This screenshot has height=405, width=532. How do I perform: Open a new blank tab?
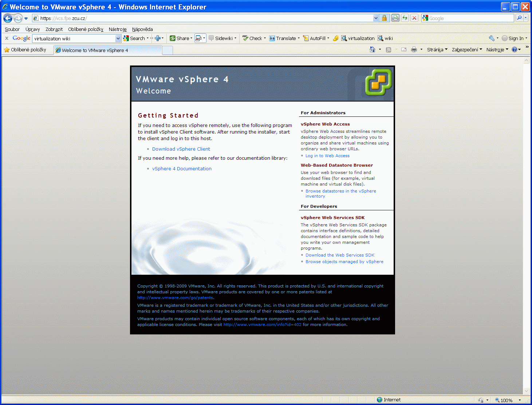(x=167, y=51)
